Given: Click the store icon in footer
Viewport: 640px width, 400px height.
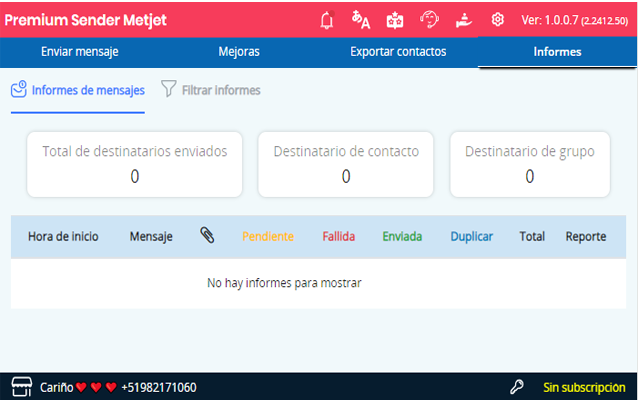Looking at the screenshot, I should tap(22, 387).
